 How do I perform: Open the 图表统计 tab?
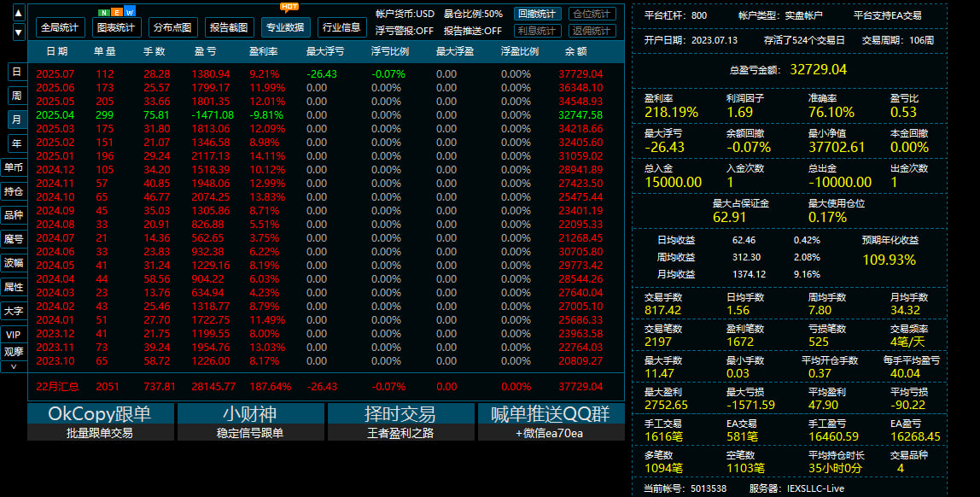pyautogui.click(x=116, y=27)
